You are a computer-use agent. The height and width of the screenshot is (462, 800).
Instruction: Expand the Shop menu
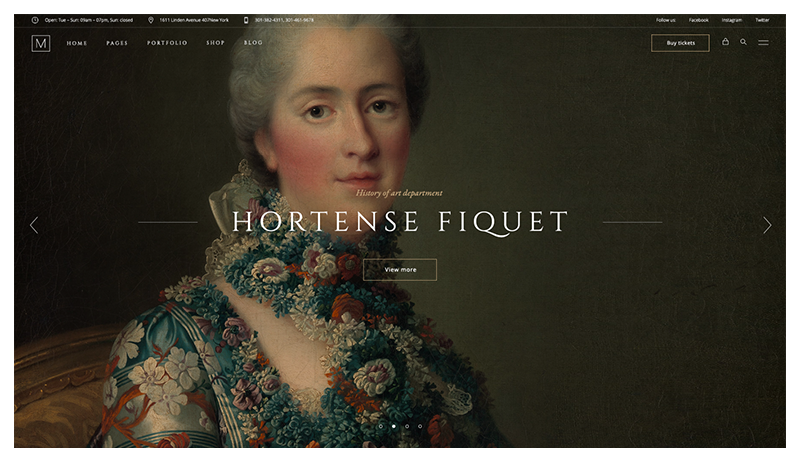click(215, 43)
